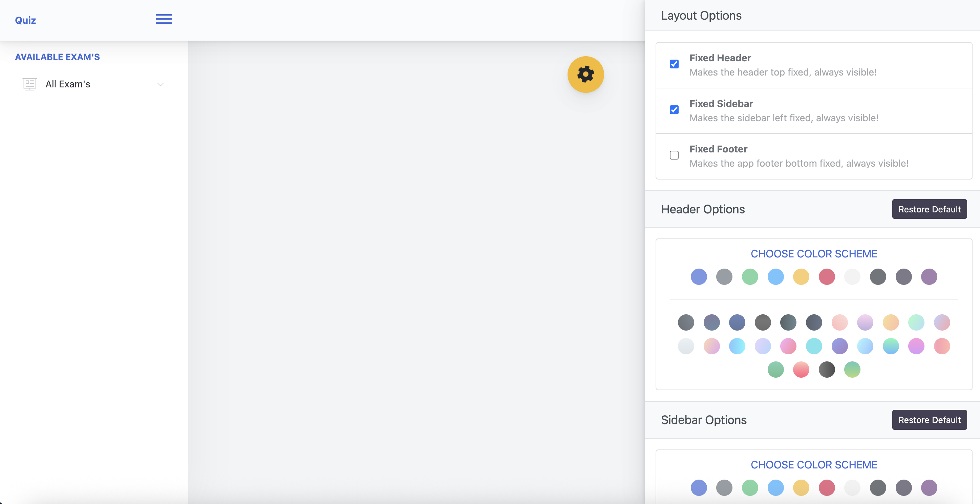Uncheck the Fixed Header checkbox
Screen dimensions: 980x504
pyautogui.click(x=674, y=64)
